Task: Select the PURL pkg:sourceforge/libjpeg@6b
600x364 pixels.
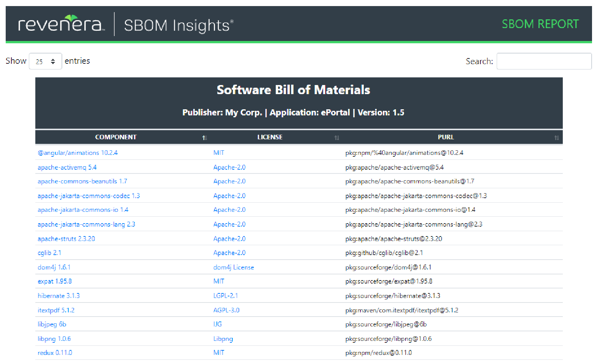Action: coord(386,324)
